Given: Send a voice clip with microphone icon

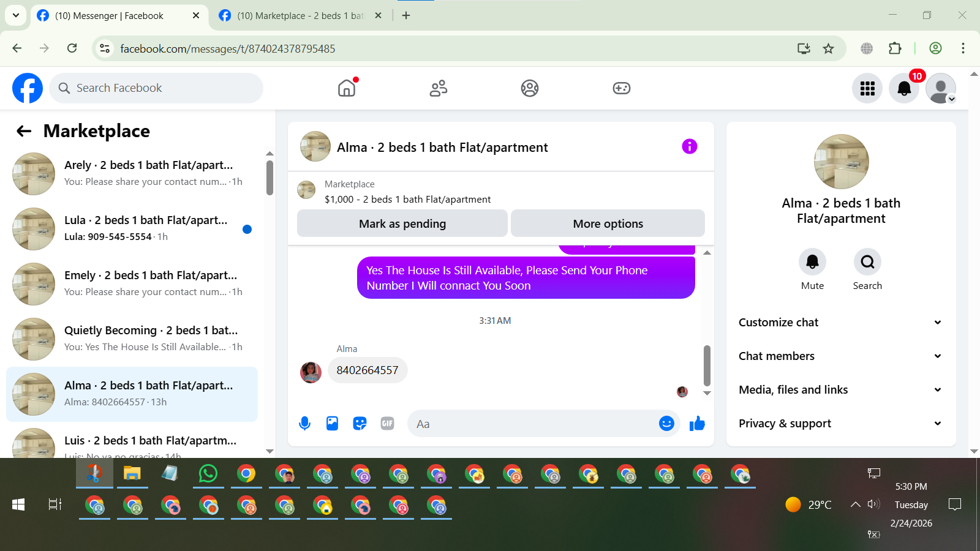Looking at the screenshot, I should click(304, 423).
